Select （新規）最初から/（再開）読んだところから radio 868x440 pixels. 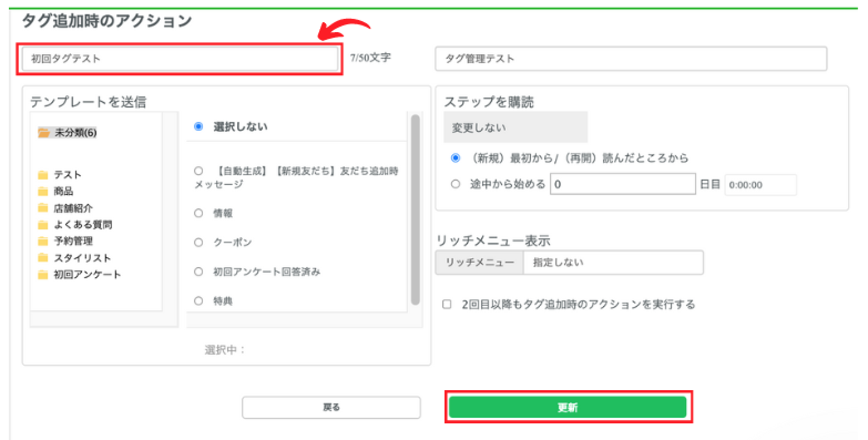pos(456,158)
